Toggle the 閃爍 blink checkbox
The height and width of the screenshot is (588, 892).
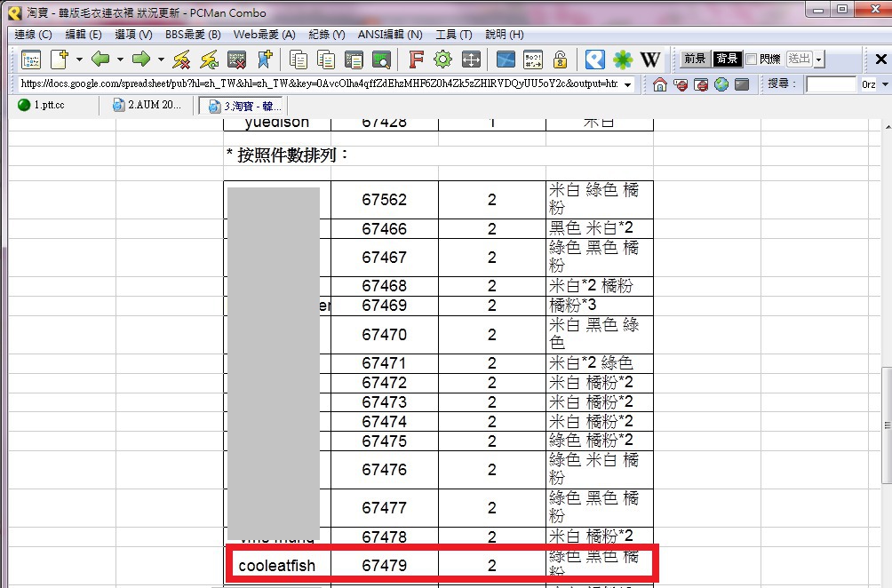click(751, 60)
